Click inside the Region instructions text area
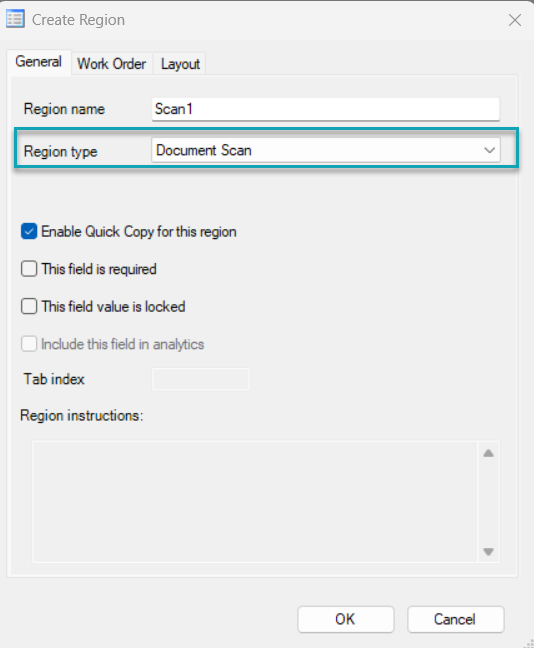This screenshot has width=534, height=648. click(x=255, y=502)
